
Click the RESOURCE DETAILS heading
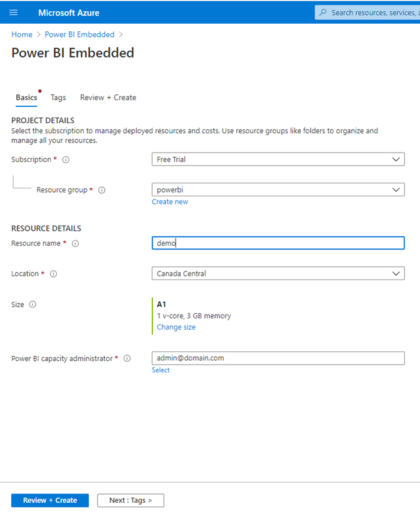46,228
